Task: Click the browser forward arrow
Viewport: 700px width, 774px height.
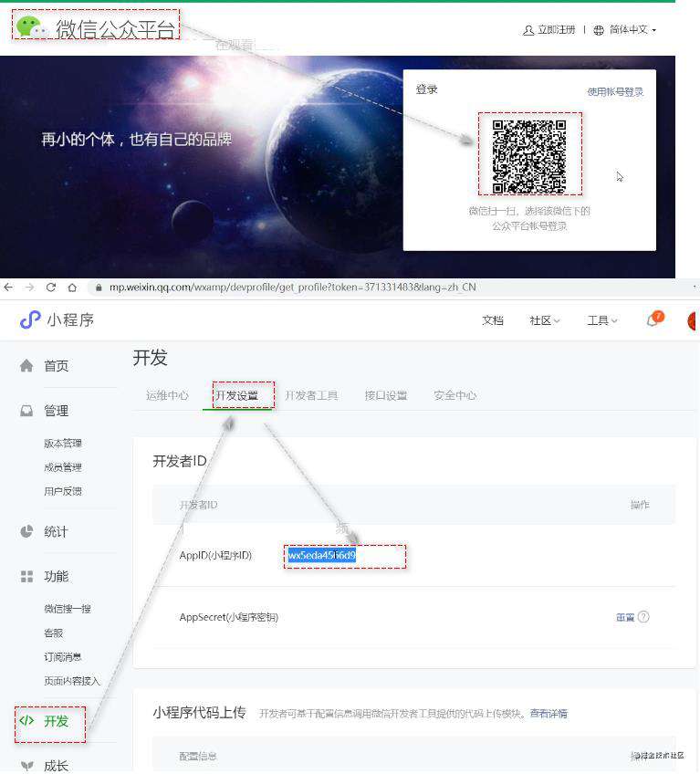Action: click(29, 288)
